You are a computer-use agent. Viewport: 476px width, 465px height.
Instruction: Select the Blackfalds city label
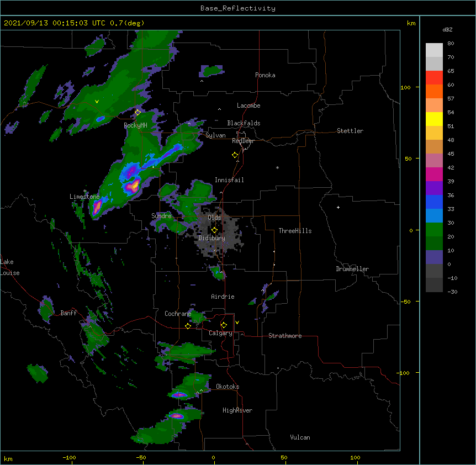tap(244, 123)
